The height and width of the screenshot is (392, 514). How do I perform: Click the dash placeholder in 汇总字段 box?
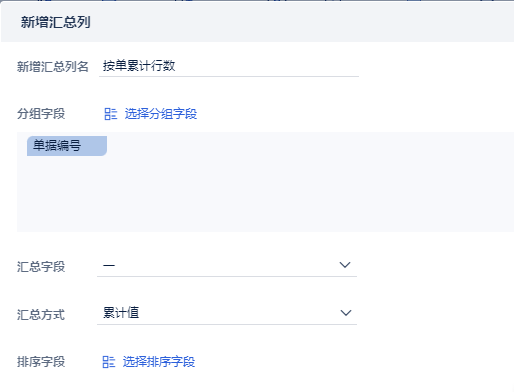[x=109, y=266]
